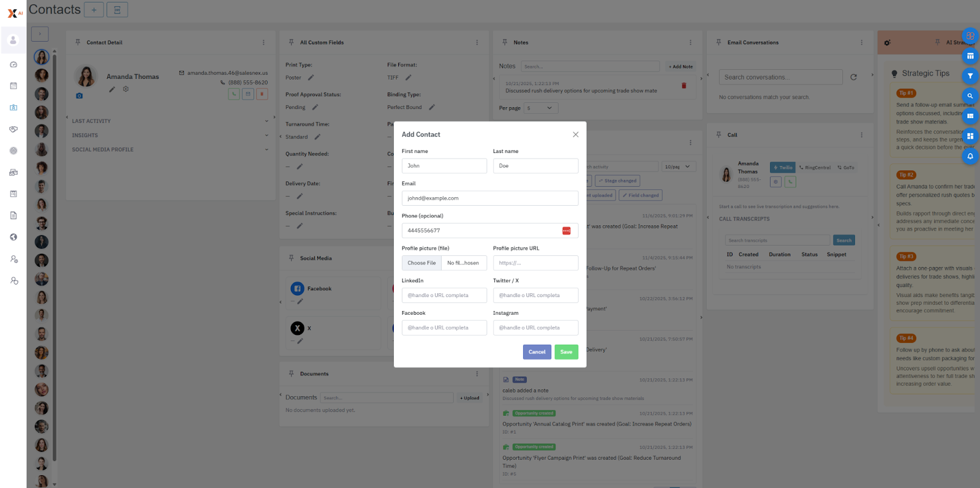
Task: Open the handshake deals icon in sidebar
Action: (x=13, y=129)
